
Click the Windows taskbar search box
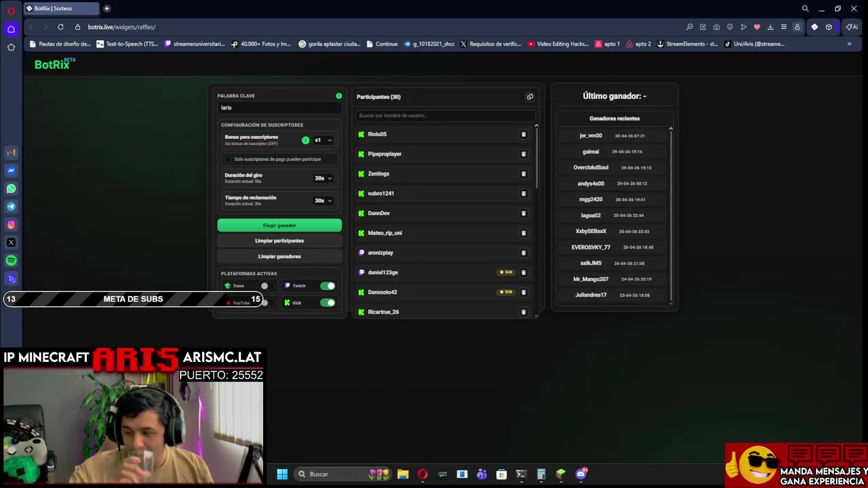[x=344, y=474]
